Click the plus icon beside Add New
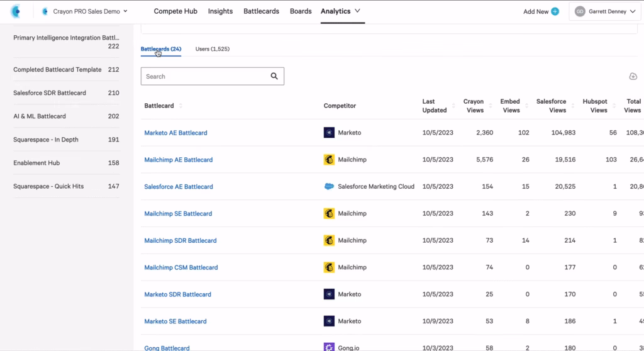 (x=555, y=11)
